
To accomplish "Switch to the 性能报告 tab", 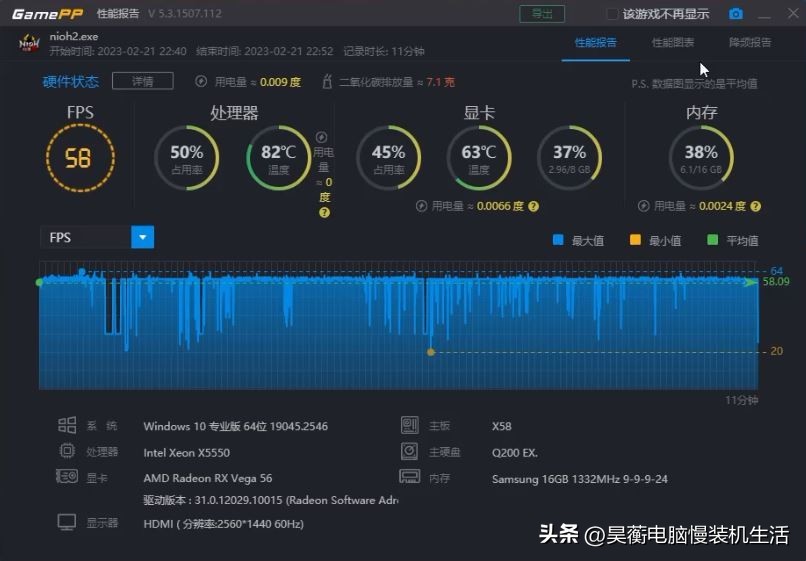I will pos(595,42).
